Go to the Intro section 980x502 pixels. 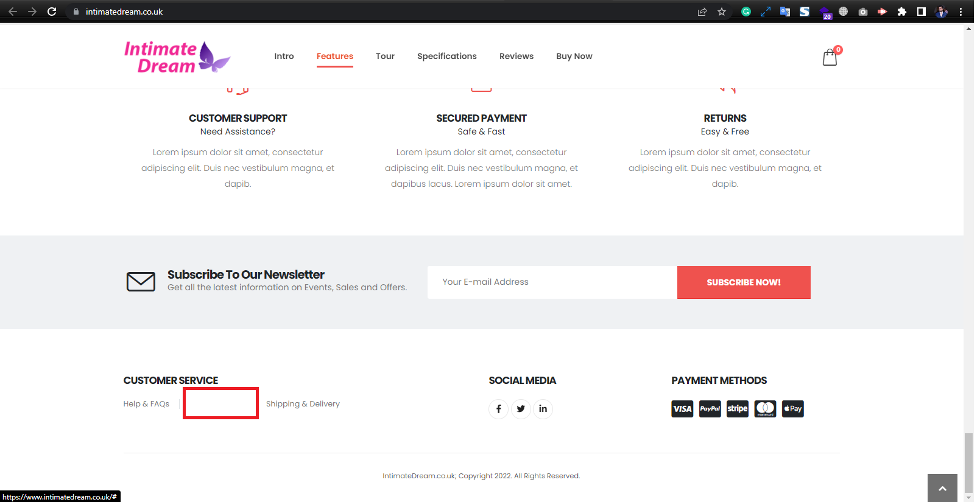tap(284, 56)
